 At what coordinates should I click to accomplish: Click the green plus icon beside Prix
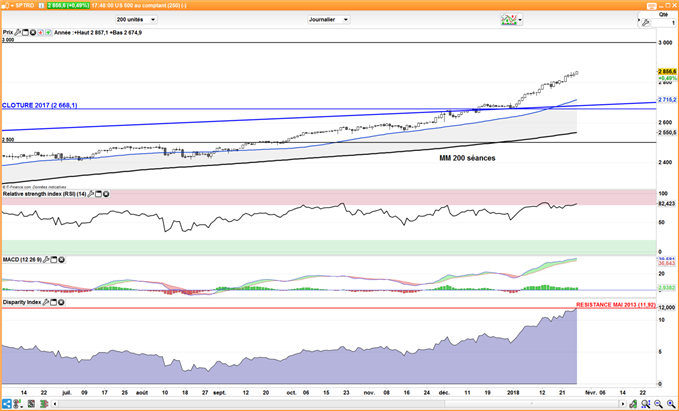(48, 32)
